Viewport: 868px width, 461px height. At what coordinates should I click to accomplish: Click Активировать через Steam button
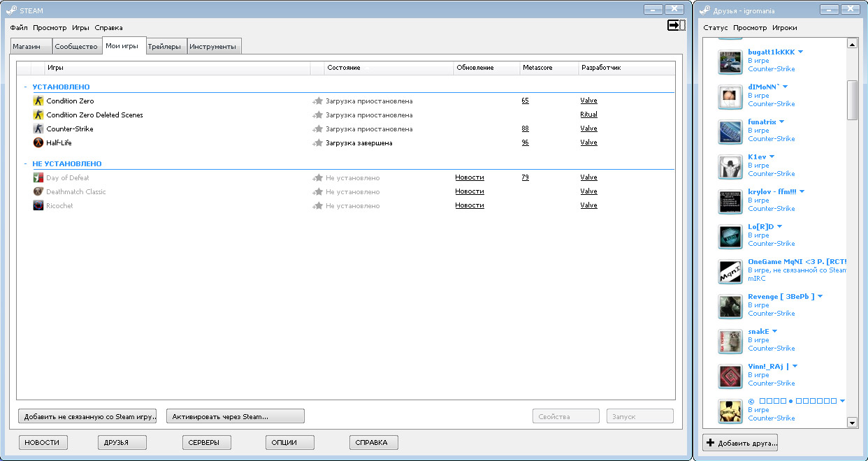click(x=236, y=416)
